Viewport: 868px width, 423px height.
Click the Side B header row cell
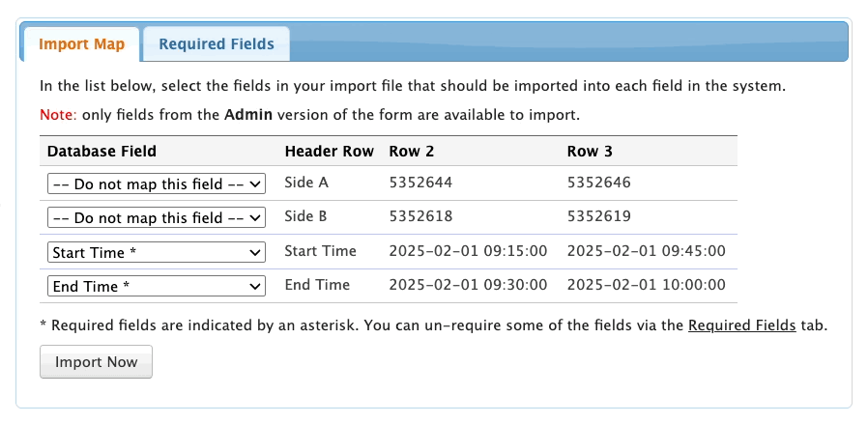(x=309, y=217)
